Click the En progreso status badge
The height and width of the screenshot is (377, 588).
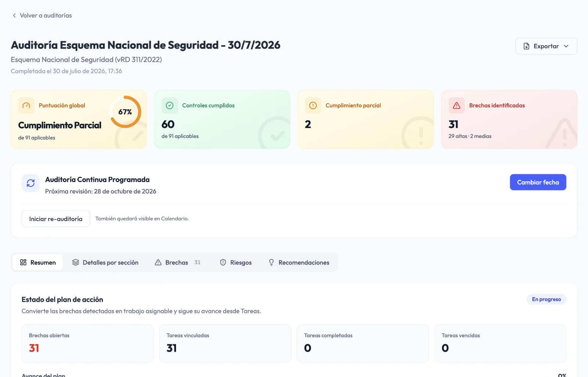point(546,299)
